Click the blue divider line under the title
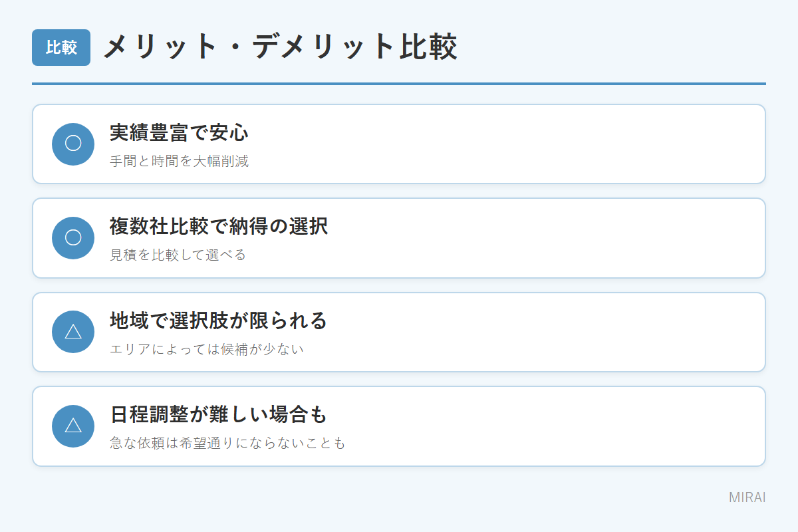This screenshot has height=532, width=798. point(399,84)
